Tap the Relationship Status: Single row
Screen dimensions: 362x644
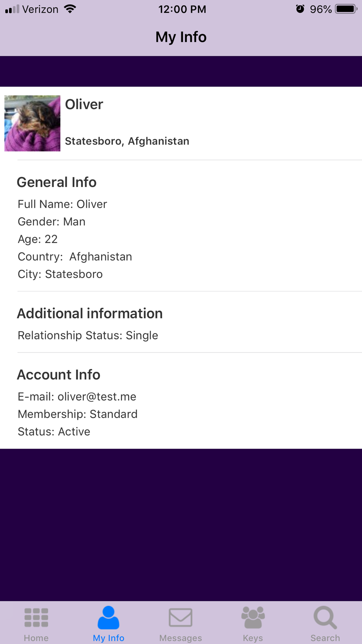point(88,335)
